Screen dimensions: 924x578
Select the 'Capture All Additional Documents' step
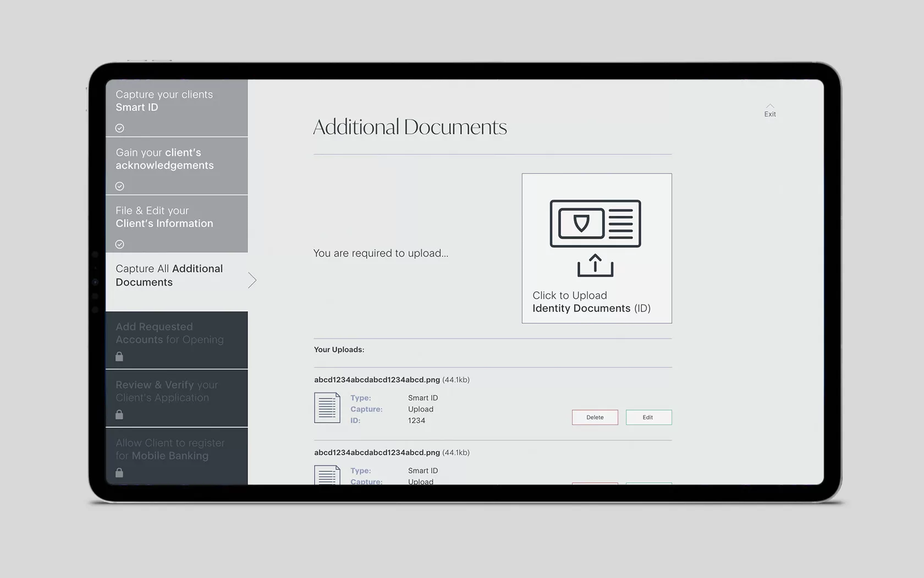pos(177,281)
